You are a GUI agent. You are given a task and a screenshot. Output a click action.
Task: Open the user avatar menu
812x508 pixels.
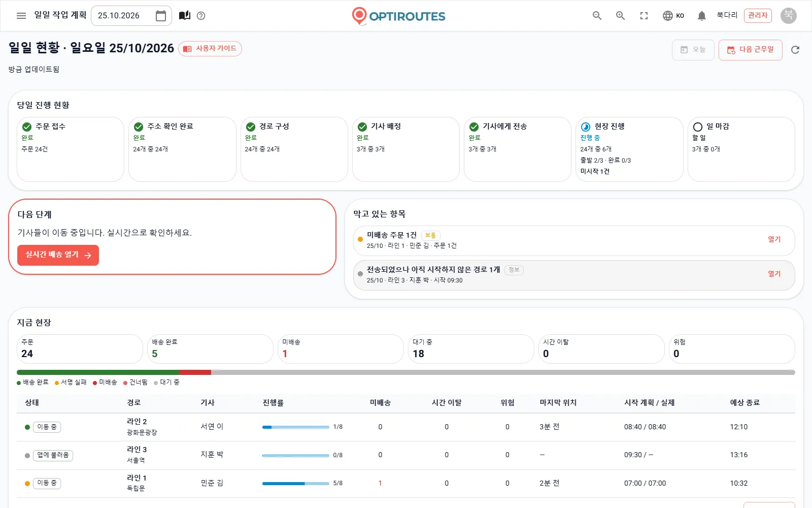pos(789,16)
